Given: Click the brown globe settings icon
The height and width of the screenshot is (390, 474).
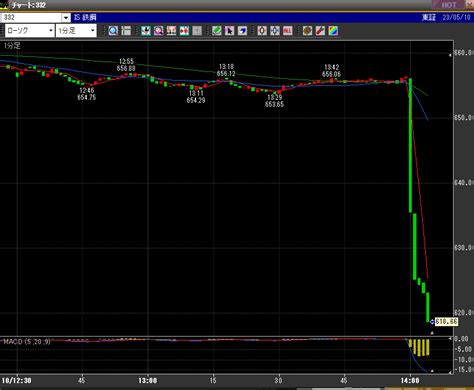Looking at the screenshot, I should click(x=307, y=31).
